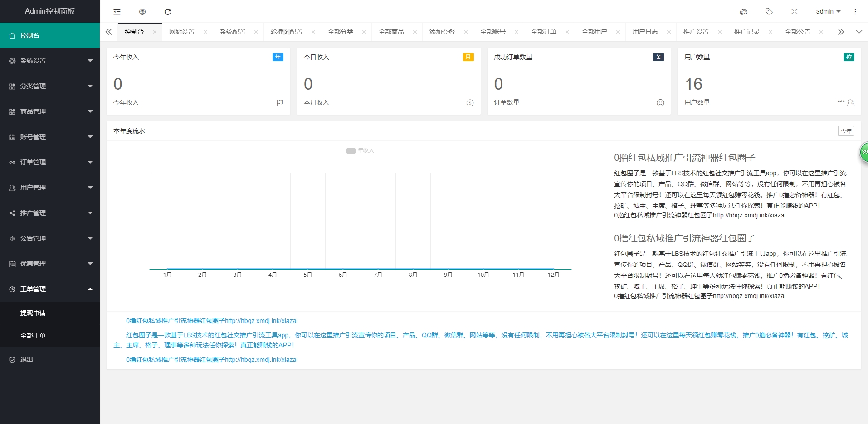Toggle fullscreen mode icon
This screenshot has height=424, width=868.
pos(794,12)
